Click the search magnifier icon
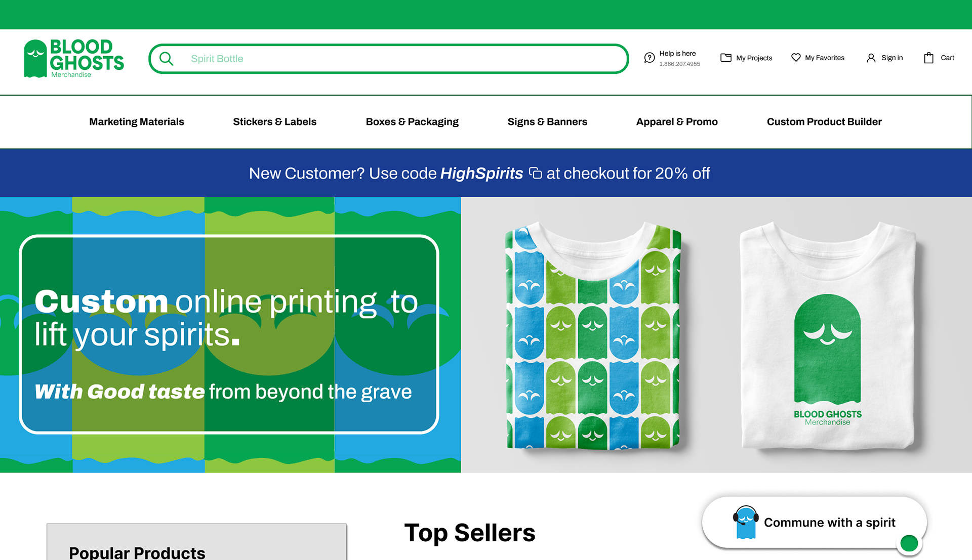 click(x=166, y=59)
